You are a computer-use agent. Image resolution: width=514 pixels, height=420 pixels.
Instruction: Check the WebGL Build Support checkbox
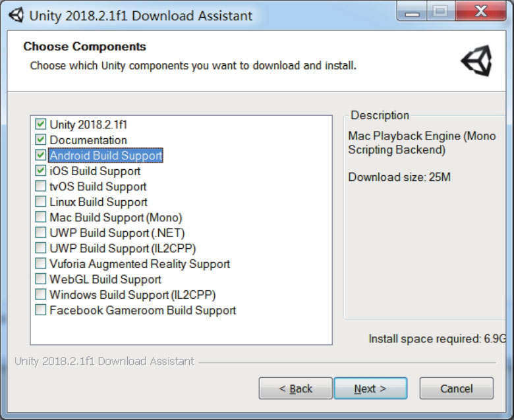coord(40,279)
